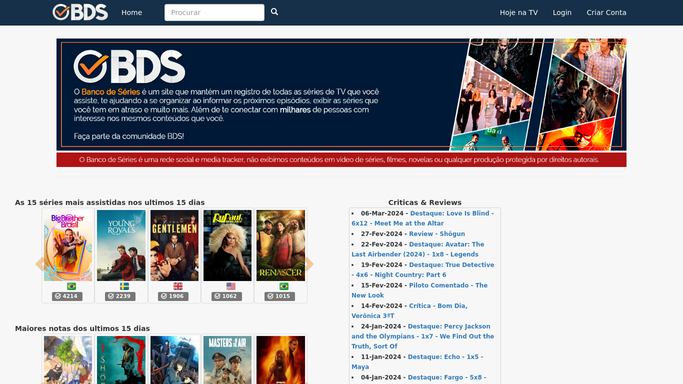683x384 pixels.
Task: Open the Renascer series poster
Action: pos(281,246)
